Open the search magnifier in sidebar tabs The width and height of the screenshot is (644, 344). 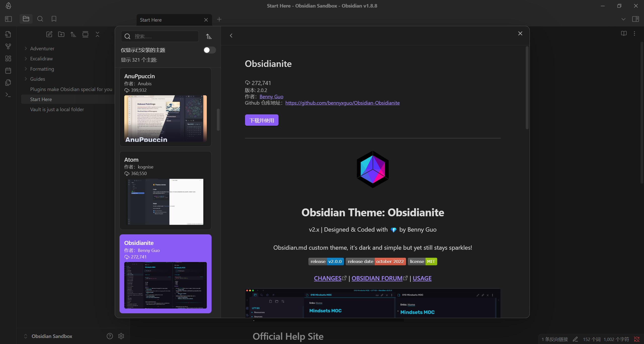(40, 19)
